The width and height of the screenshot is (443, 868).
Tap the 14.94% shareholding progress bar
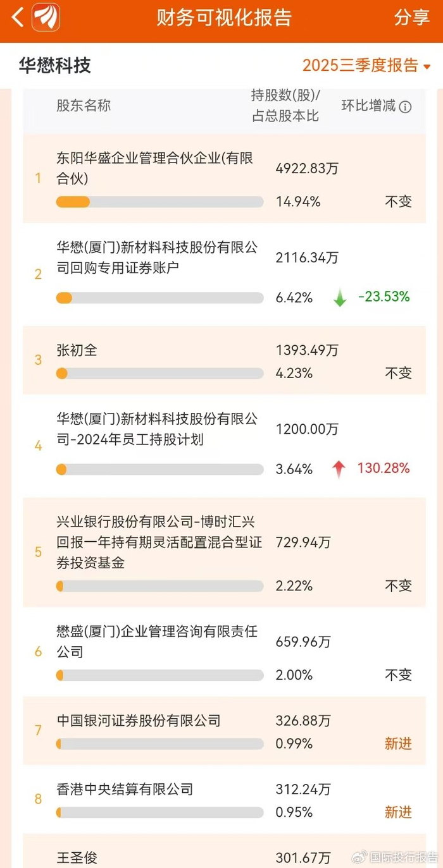pos(159,202)
